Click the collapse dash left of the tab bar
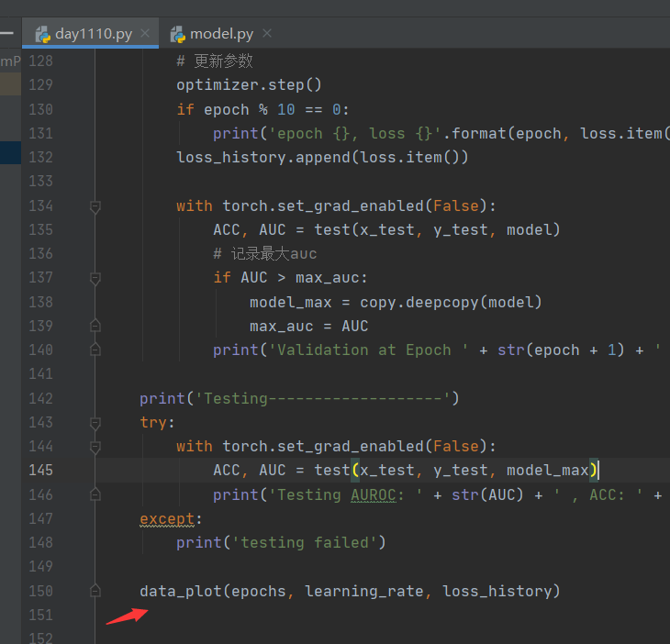The image size is (670, 644). click(x=6, y=33)
